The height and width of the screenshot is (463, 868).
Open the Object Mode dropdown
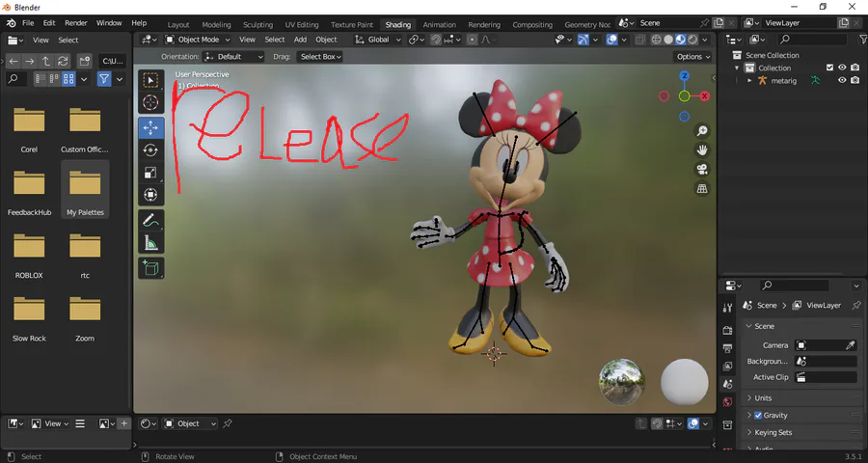198,40
